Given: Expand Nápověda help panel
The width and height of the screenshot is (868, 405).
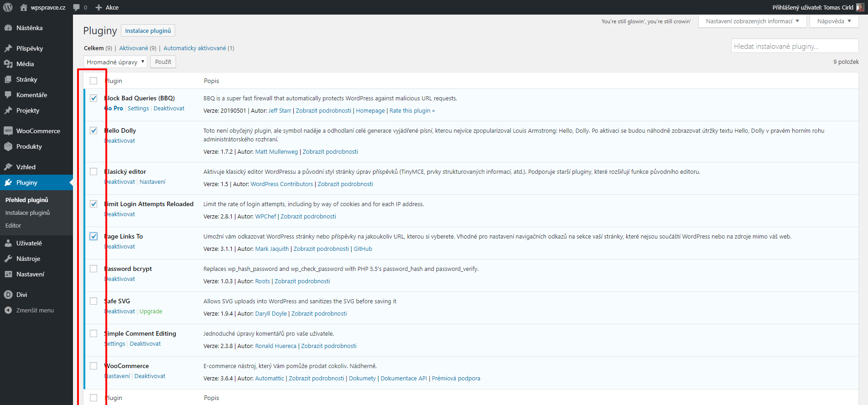Looking at the screenshot, I should (x=834, y=21).
